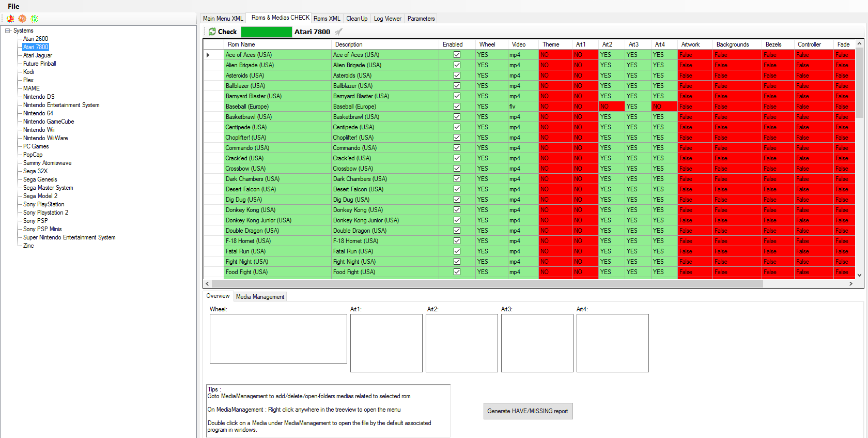This screenshot has width=868, height=438.
Task: Click Generate HAVE/MISSING report button
Action: [x=528, y=411]
